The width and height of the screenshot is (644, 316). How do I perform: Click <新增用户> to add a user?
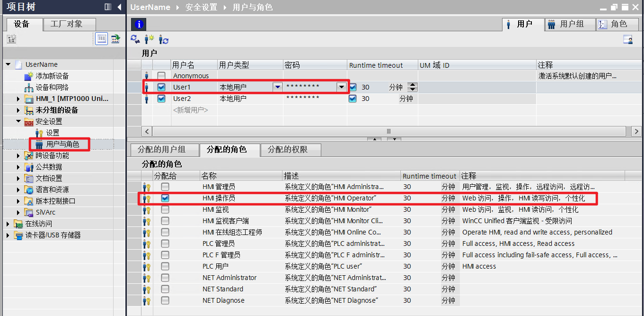[x=190, y=110]
